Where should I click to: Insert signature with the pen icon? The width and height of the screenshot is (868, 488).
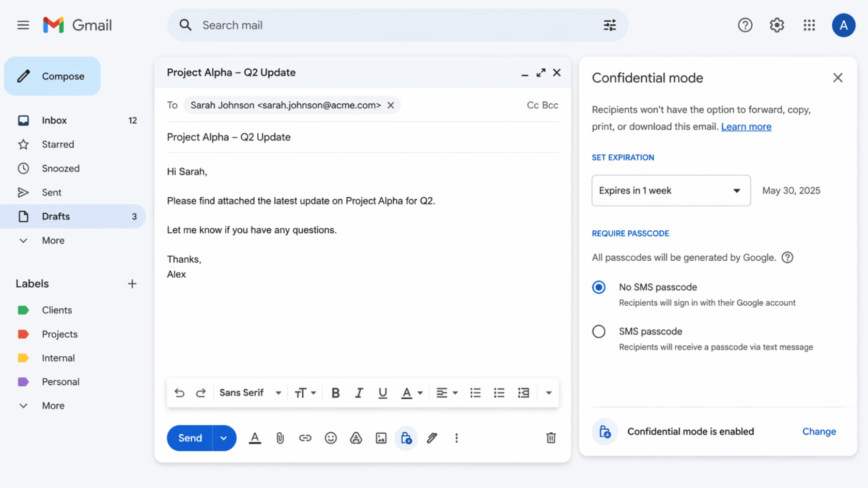coord(432,438)
